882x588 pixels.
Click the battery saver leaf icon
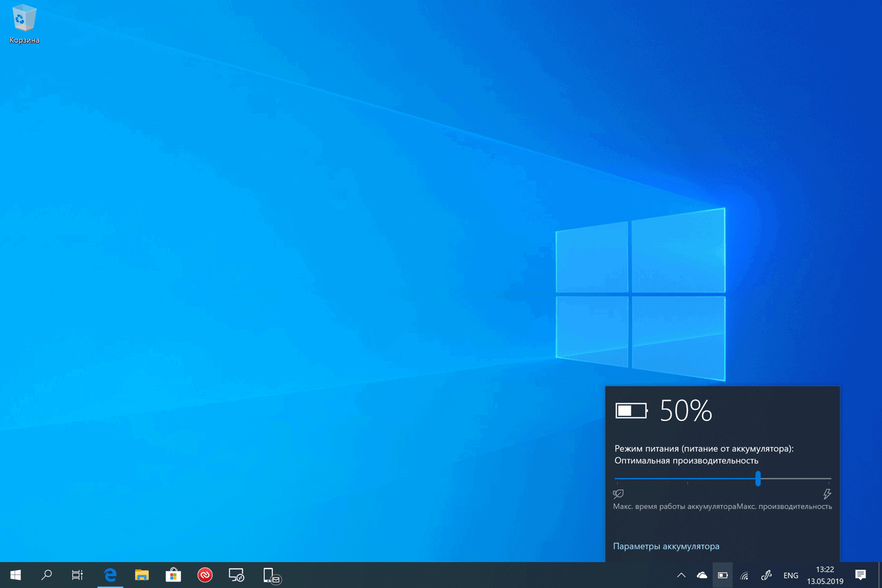tap(618, 494)
